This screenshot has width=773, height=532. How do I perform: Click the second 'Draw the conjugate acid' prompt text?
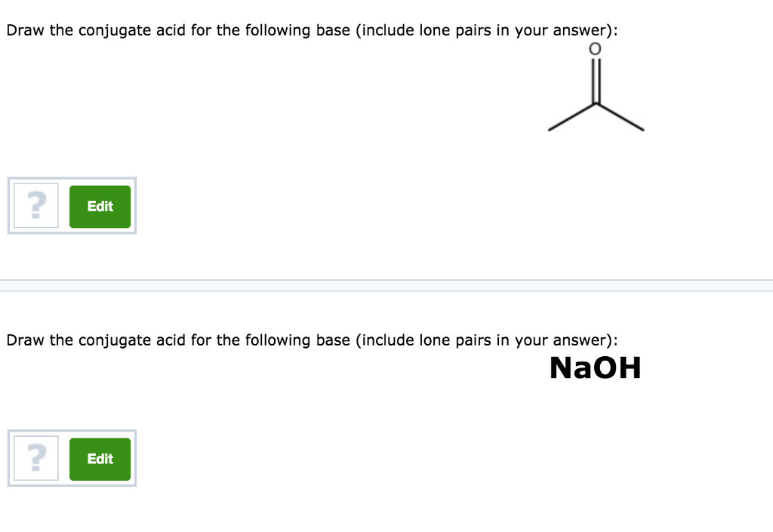pyautogui.click(x=312, y=340)
